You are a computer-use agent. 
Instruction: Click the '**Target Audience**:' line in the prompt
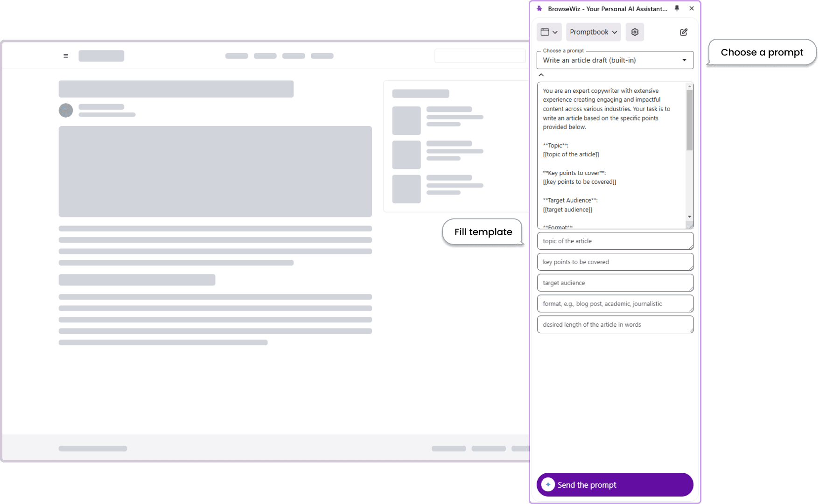click(x=570, y=201)
